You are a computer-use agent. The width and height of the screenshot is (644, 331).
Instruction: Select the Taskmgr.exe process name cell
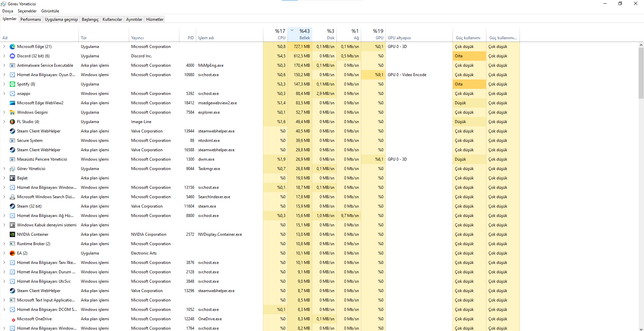[x=209, y=169]
